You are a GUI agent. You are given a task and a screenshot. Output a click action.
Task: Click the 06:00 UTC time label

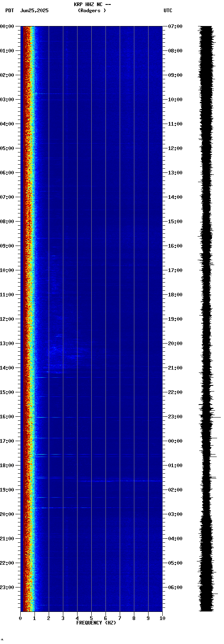[x=175, y=587]
